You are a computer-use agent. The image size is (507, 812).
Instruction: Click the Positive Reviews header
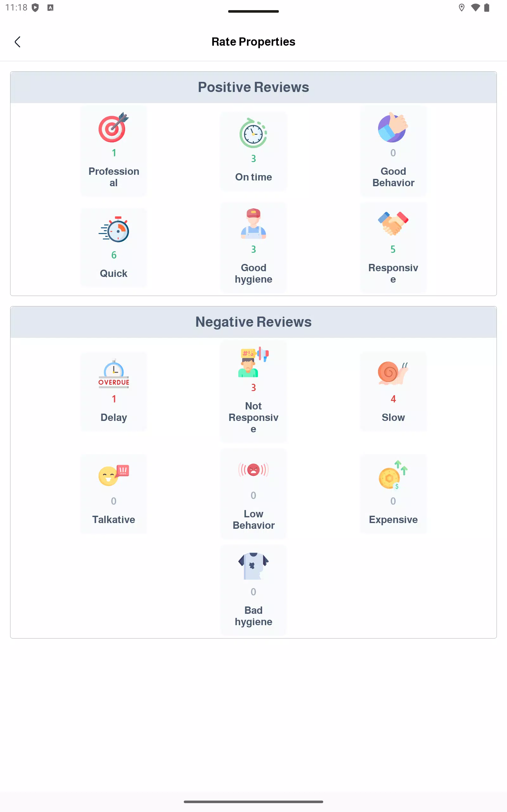click(x=253, y=87)
